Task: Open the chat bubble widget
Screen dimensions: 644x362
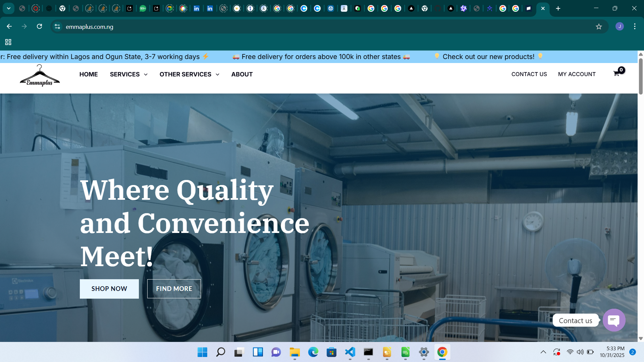Action: (614, 320)
